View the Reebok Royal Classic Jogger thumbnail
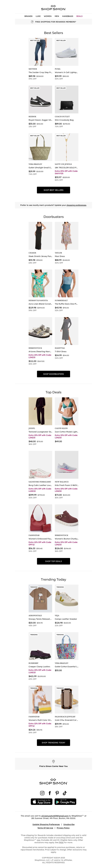Image resolution: width=107 pixels, height=868 pixels. pyautogui.click(x=40, y=99)
